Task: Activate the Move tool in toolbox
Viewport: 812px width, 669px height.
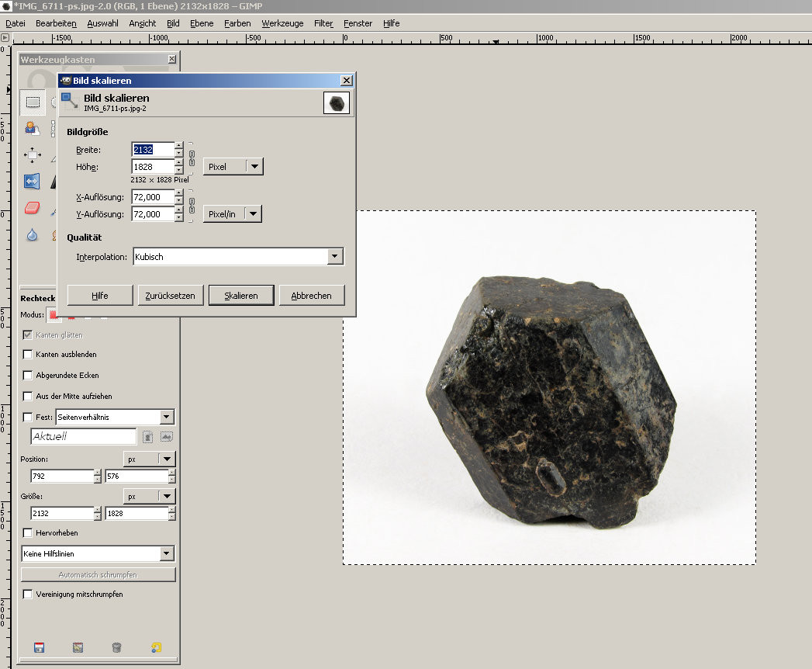Action: tap(32, 154)
